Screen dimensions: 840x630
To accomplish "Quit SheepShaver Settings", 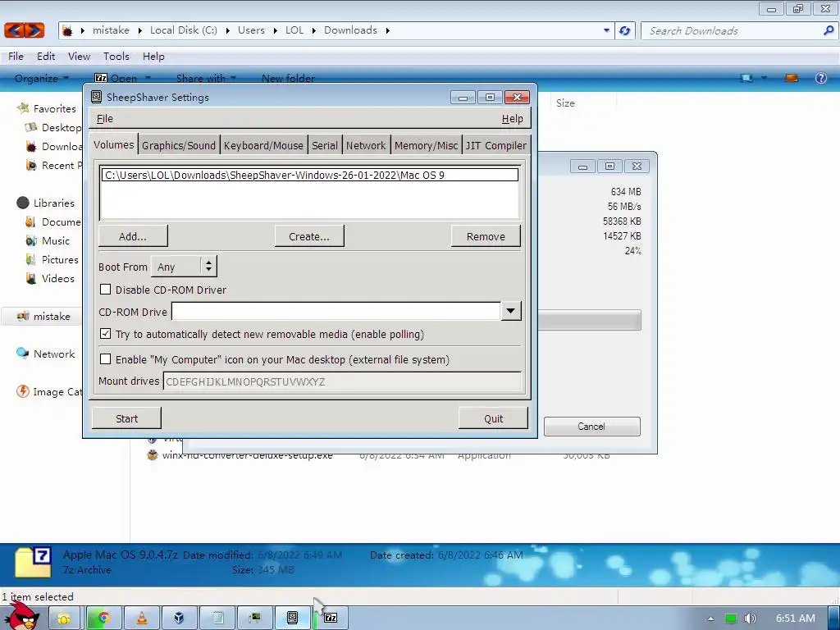I will point(493,418).
